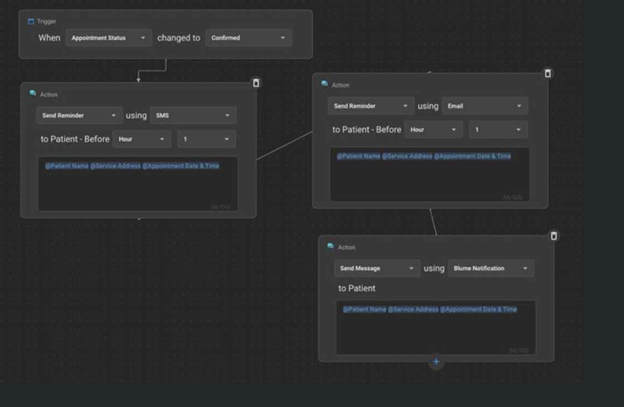
Task: Open the Hour unit dropdown in the SMS action
Action: point(141,139)
